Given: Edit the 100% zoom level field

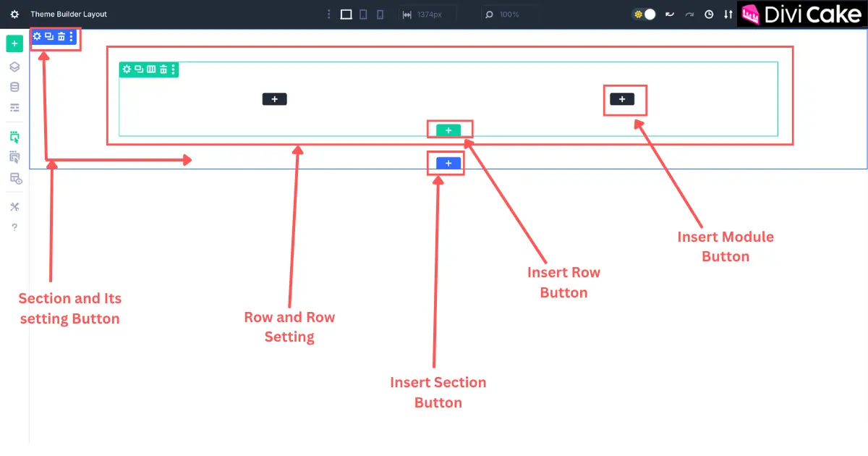Looking at the screenshot, I should coord(510,14).
